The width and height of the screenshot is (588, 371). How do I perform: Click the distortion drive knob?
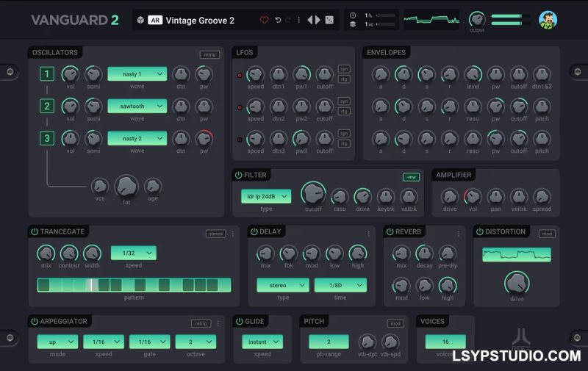[517, 283]
